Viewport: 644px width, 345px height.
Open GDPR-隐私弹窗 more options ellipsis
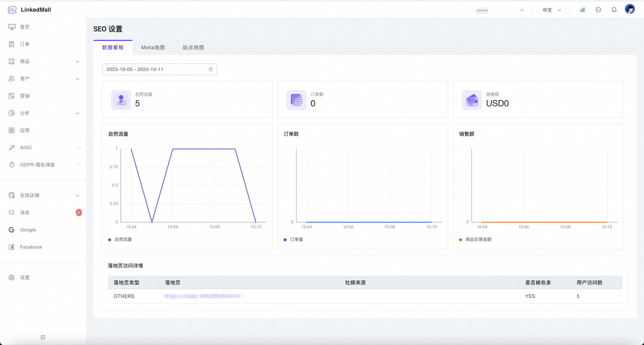click(79, 165)
